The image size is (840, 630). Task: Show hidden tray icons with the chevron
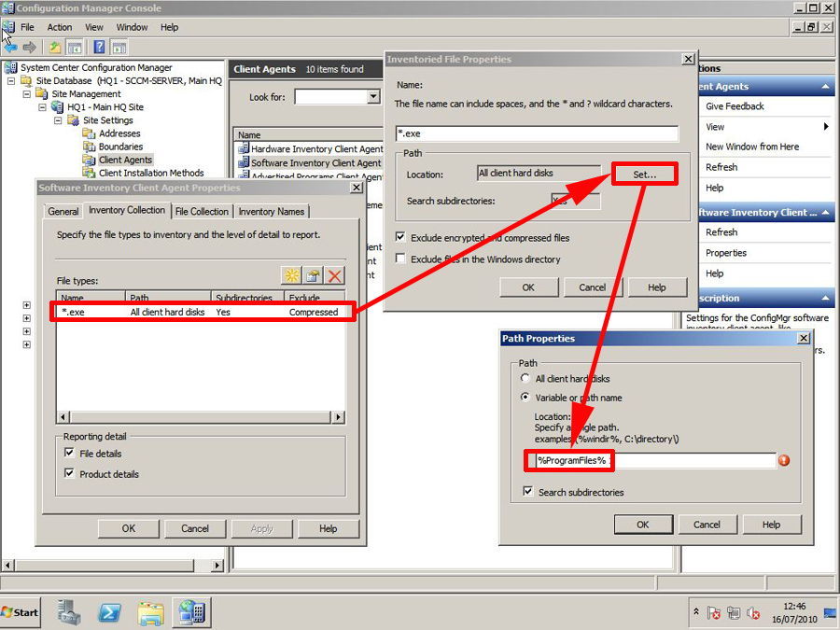[696, 611]
